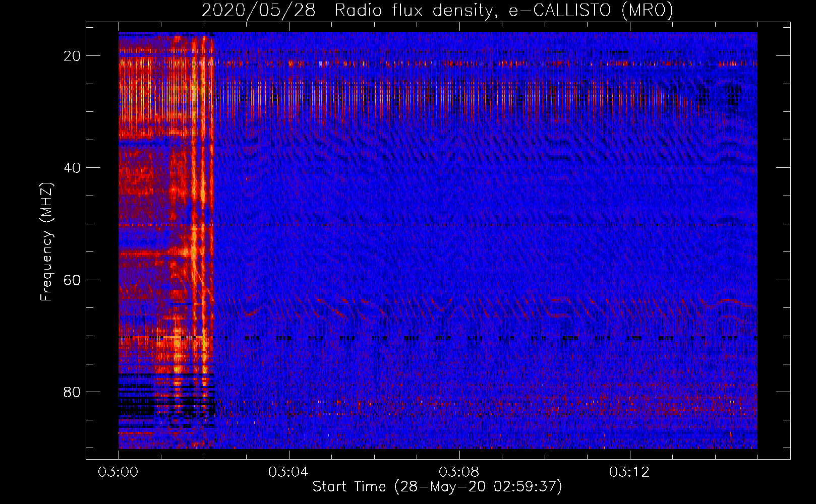Image resolution: width=816 pixels, height=504 pixels.
Task: Click the '20' frequency tick label
Action: [x=73, y=56]
